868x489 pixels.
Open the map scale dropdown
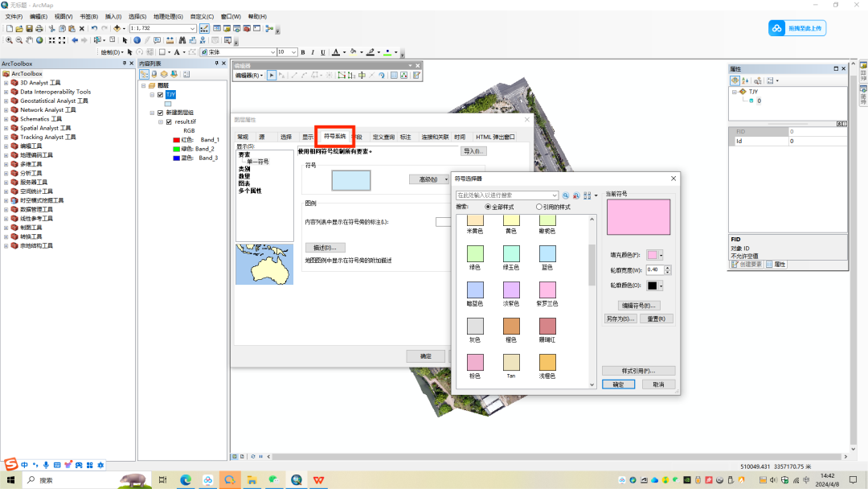tap(193, 28)
